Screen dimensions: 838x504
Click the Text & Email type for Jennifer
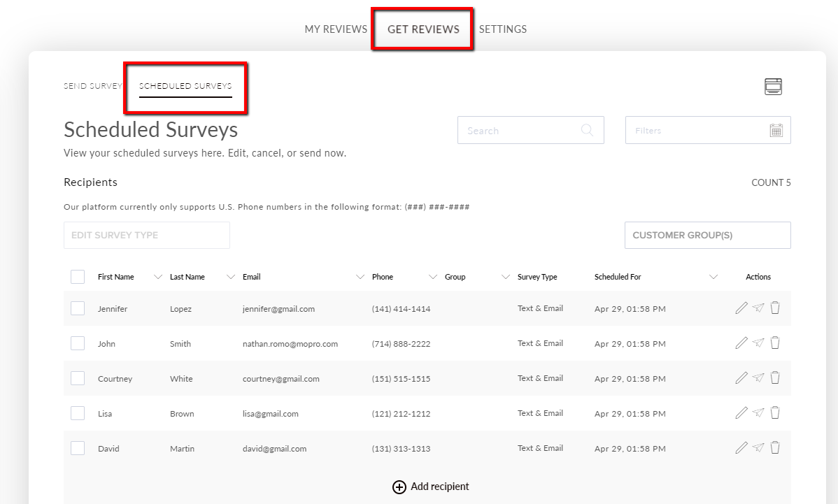pos(540,308)
